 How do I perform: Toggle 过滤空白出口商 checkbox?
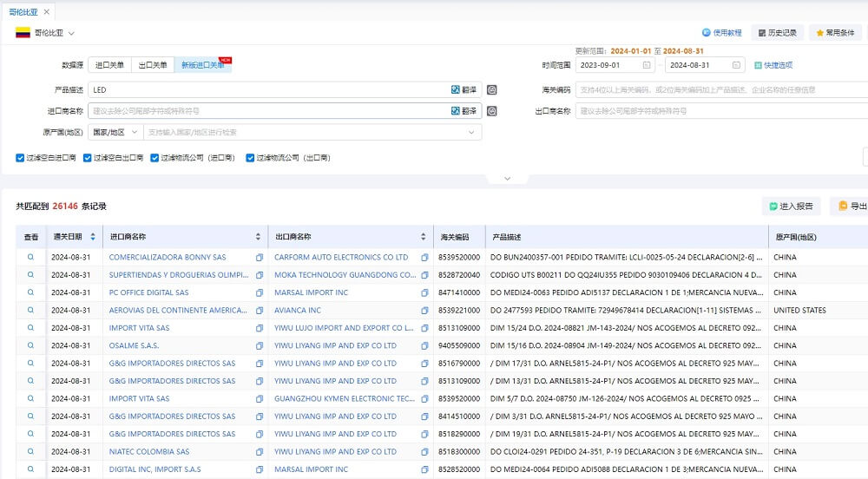coord(87,158)
